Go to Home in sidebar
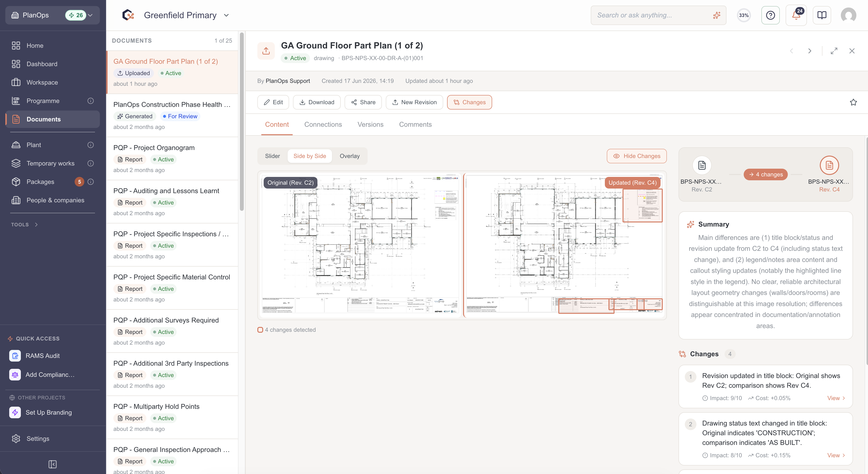This screenshot has height=474, width=868. (53, 46)
